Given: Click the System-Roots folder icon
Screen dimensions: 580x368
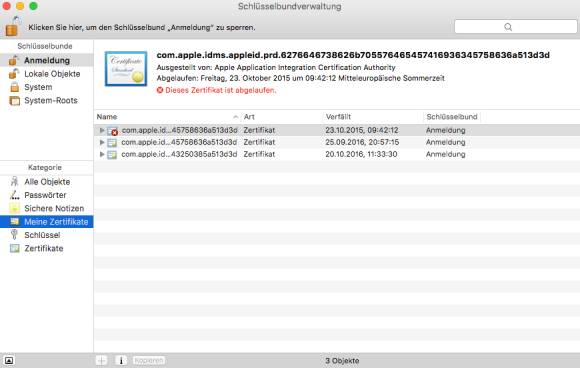Looking at the screenshot, I should (14, 101).
